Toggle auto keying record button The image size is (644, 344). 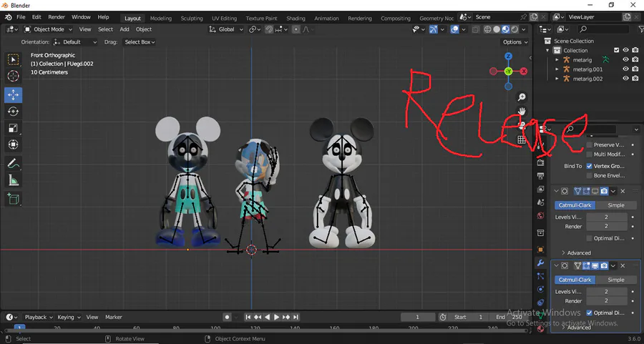[227, 317]
